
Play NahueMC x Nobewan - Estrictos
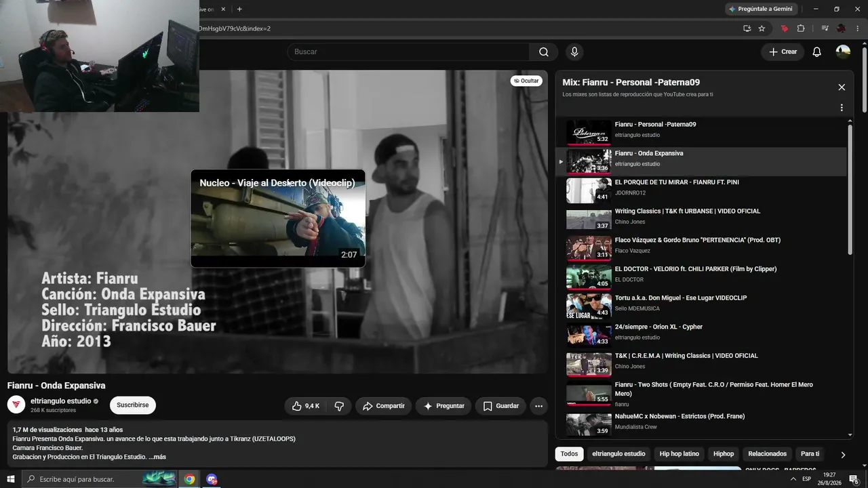[x=702, y=423]
